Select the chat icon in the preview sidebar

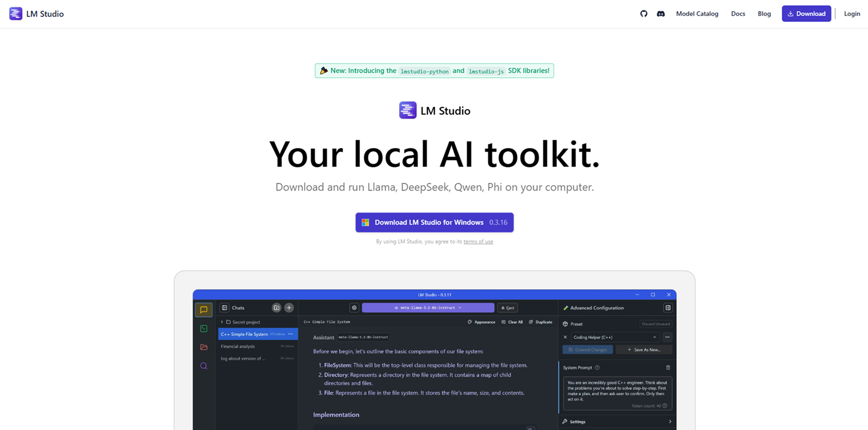pyautogui.click(x=204, y=310)
